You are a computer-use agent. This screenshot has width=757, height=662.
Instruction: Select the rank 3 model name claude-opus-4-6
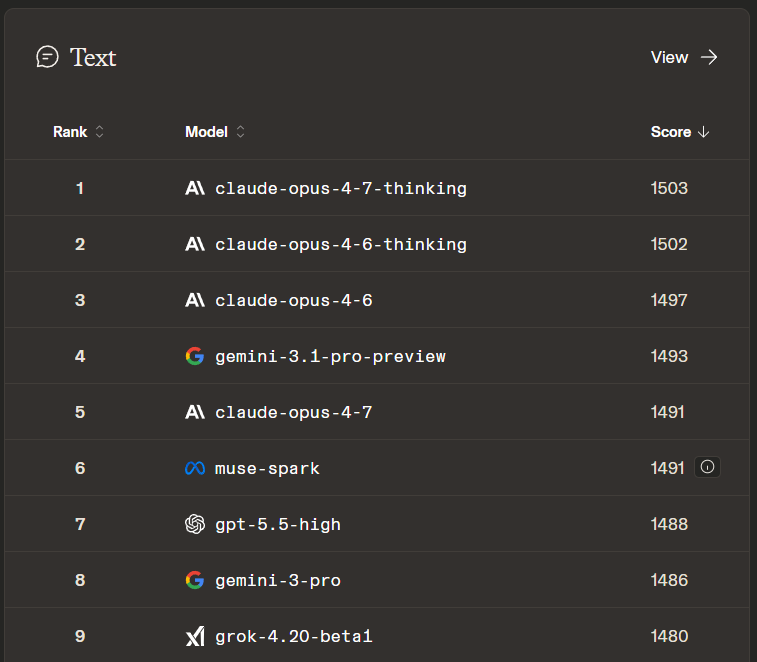coord(294,300)
